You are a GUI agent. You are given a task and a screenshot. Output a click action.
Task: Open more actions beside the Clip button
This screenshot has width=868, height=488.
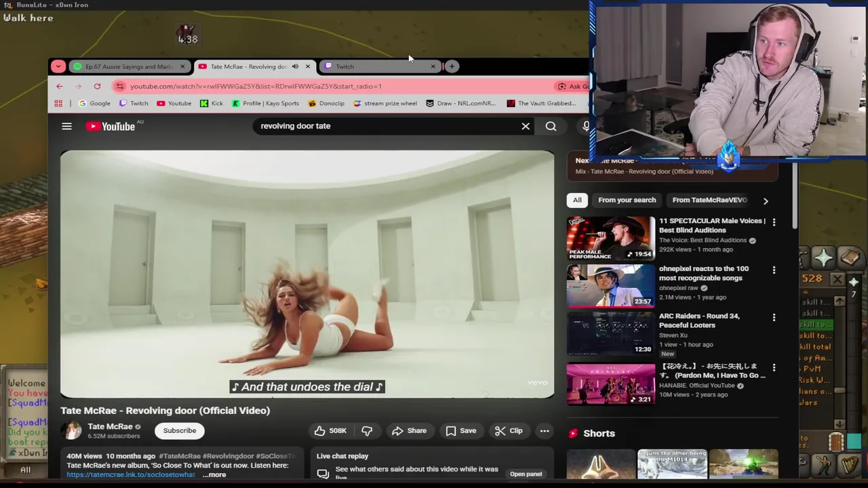(545, 431)
